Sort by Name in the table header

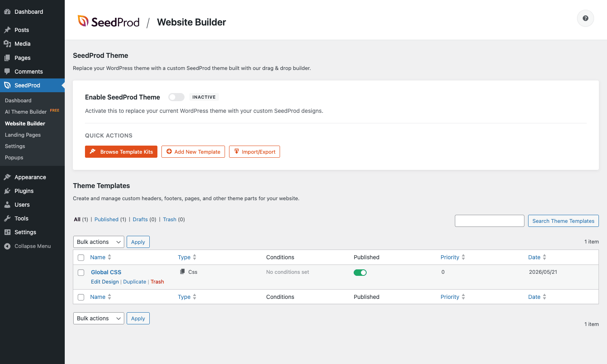coord(101,257)
